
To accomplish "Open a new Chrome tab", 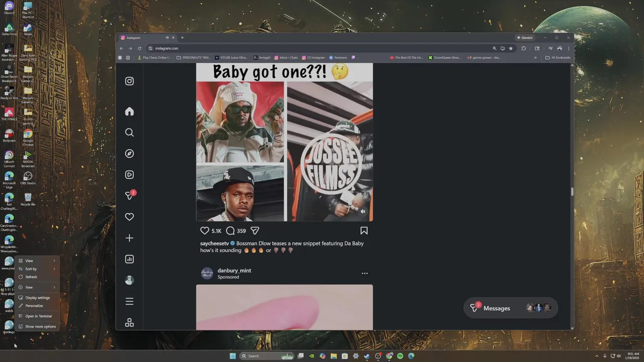I will pos(182,38).
